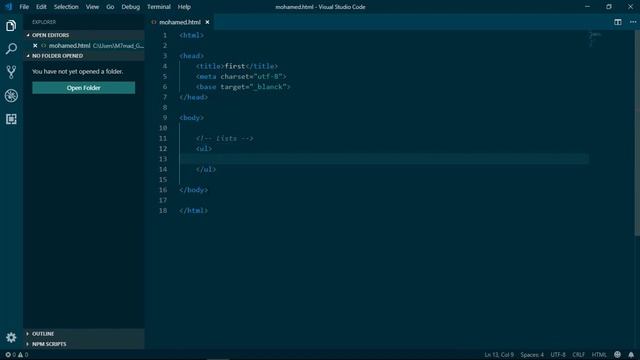
Task: Open the Extensions view icon
Action: (11, 119)
